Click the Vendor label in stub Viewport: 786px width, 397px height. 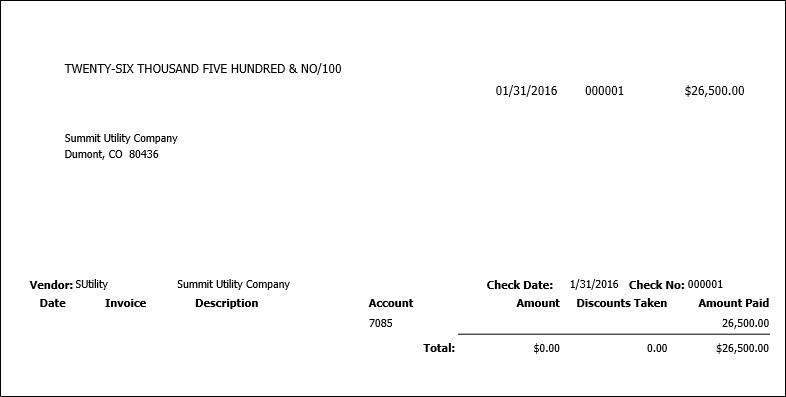tap(51, 285)
